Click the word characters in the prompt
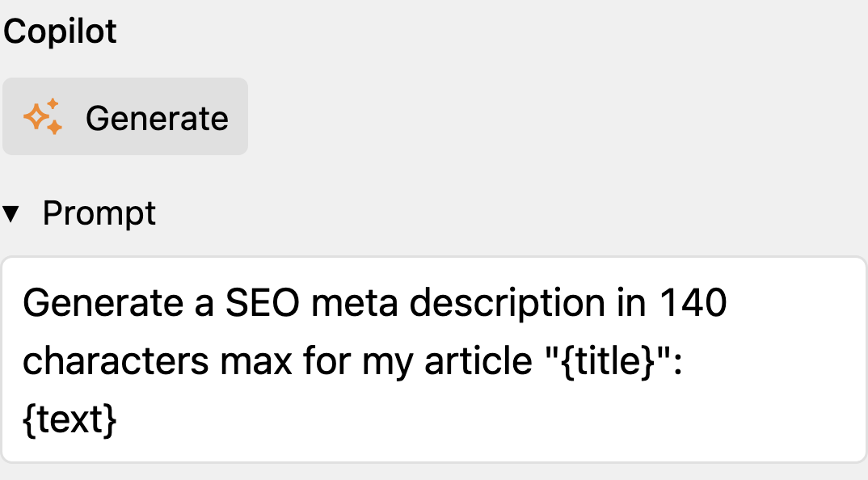868x480 pixels. (116, 361)
